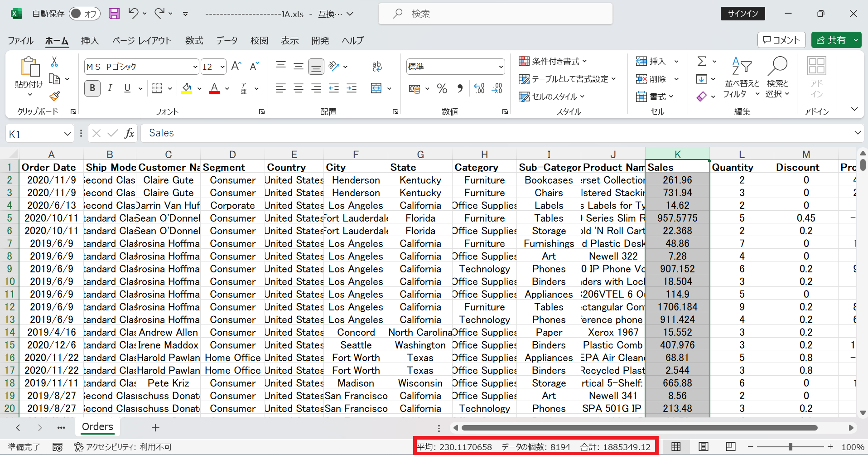
Task: Click the Format Painter brush icon
Action: click(x=54, y=96)
